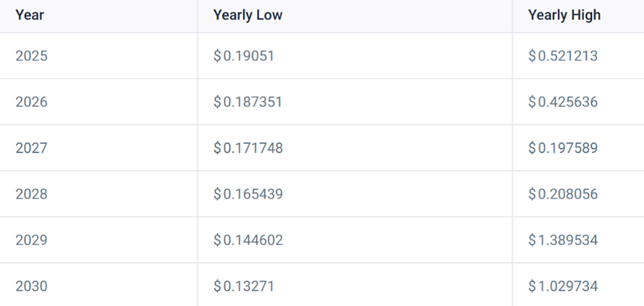Select the 2026 year cell
Screen dimensions: 644x306
31,102
